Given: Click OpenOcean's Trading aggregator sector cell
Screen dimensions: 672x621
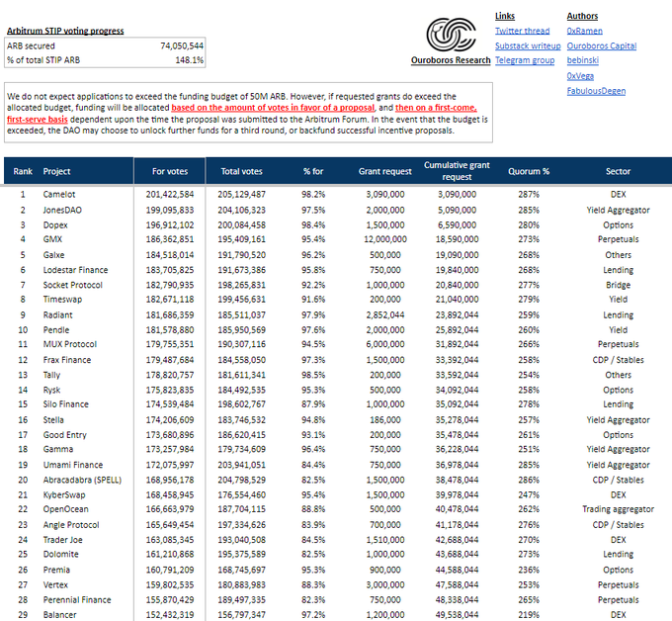Looking at the screenshot, I should pos(618,509).
